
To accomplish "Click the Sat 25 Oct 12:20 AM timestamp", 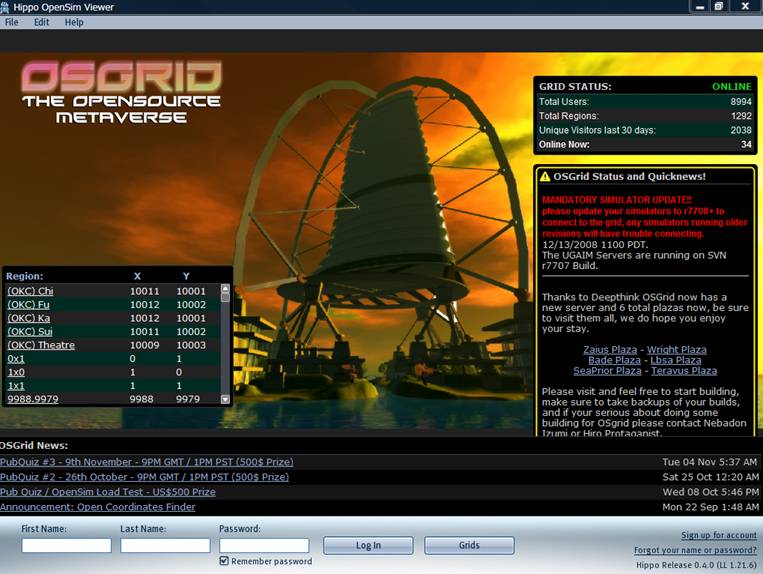I will [710, 477].
